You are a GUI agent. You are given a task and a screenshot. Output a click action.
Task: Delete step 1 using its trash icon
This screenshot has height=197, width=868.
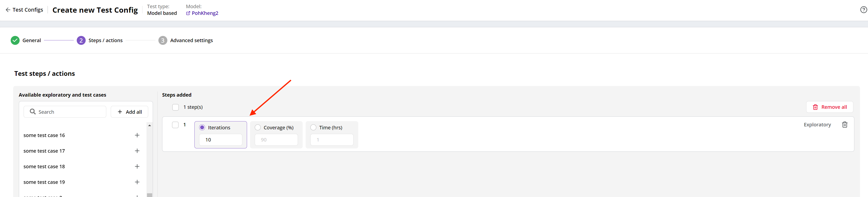845,124
